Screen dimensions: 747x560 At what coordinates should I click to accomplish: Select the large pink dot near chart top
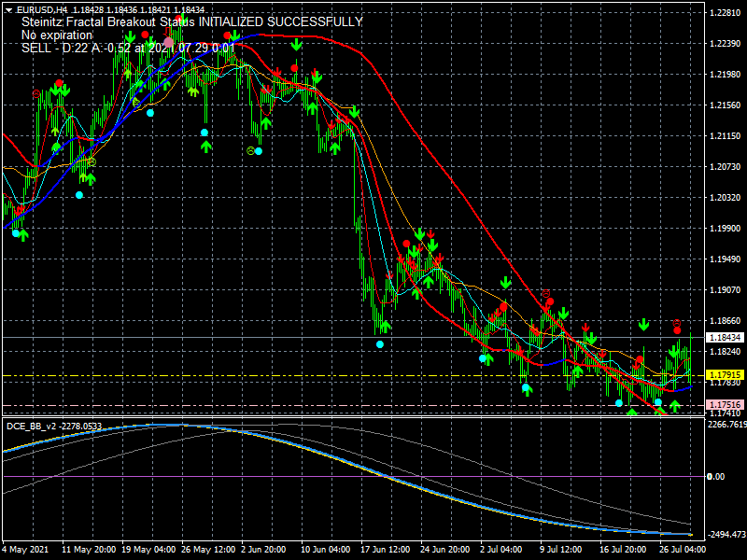click(168, 43)
